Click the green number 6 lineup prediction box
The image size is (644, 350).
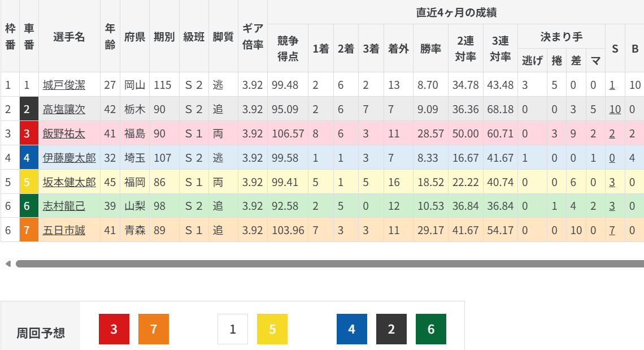click(x=431, y=329)
